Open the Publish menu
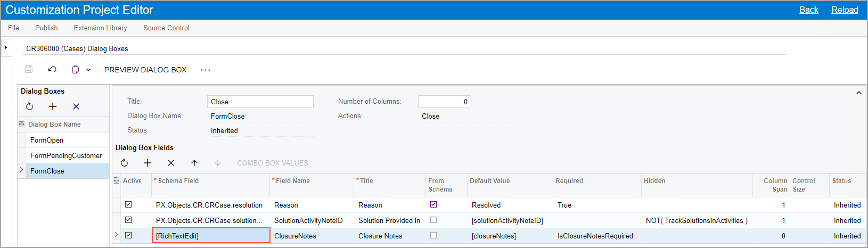 (x=46, y=28)
